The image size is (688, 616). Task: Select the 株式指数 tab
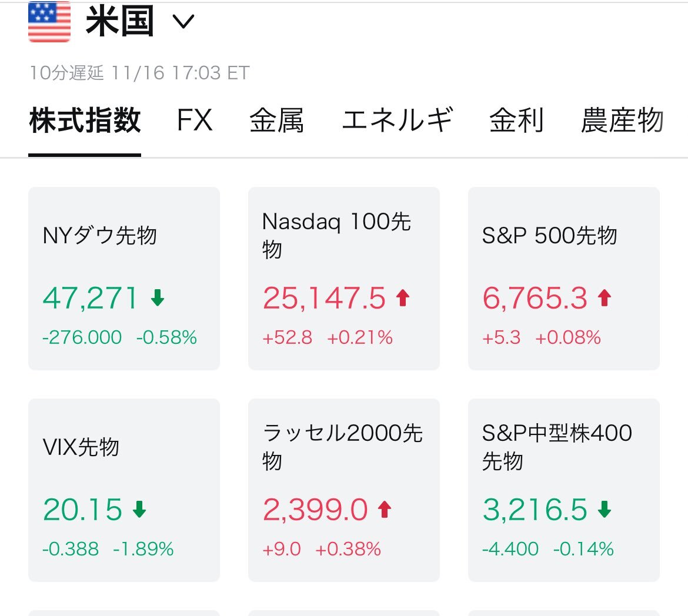[x=85, y=120]
